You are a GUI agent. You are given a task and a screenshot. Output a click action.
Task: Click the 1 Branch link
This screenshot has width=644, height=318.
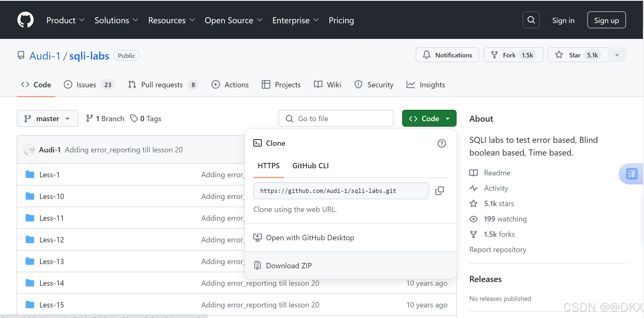(x=105, y=119)
